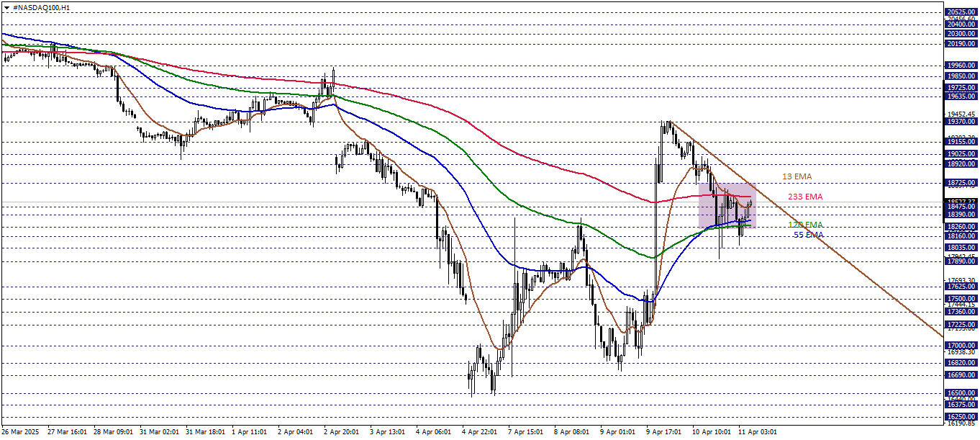
Task: Click the 4 Apr 22:01 time label
Action: [x=480, y=432]
